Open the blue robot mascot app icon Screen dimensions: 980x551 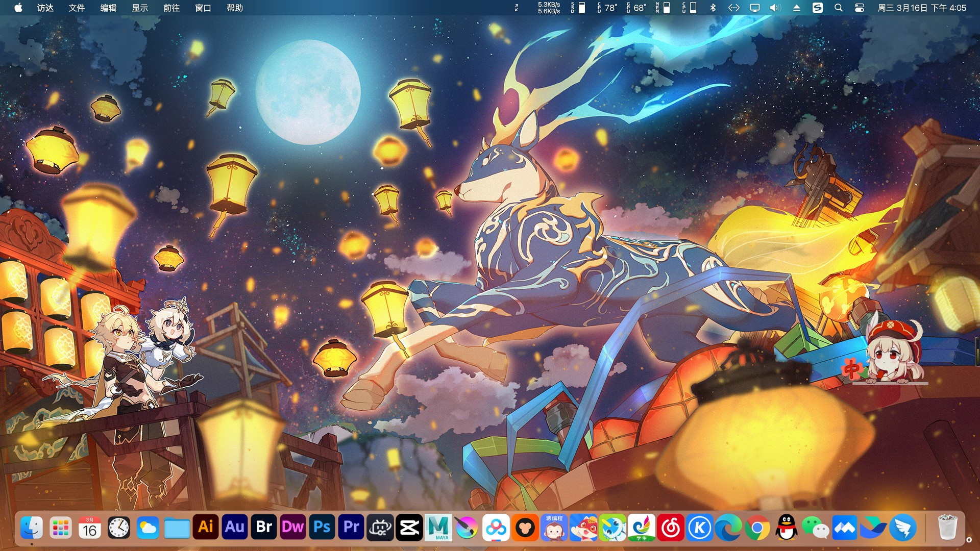point(612,528)
